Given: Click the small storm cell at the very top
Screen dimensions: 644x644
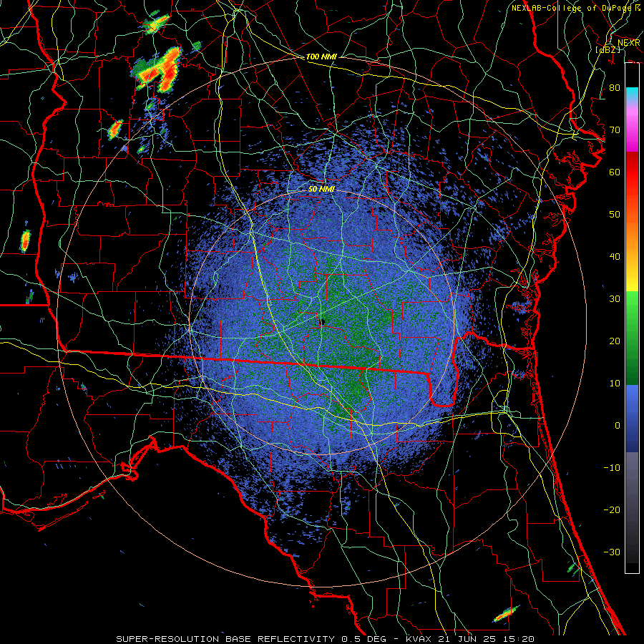Looking at the screenshot, I should 157,24.
